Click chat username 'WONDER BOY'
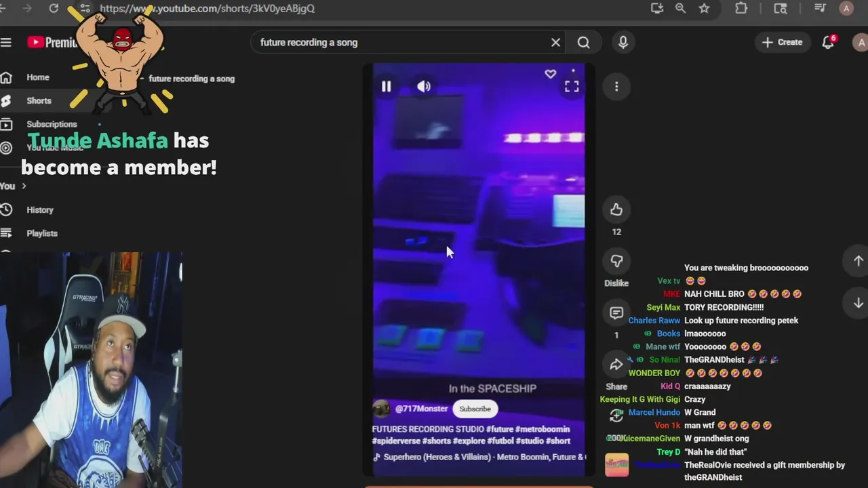 tap(654, 373)
